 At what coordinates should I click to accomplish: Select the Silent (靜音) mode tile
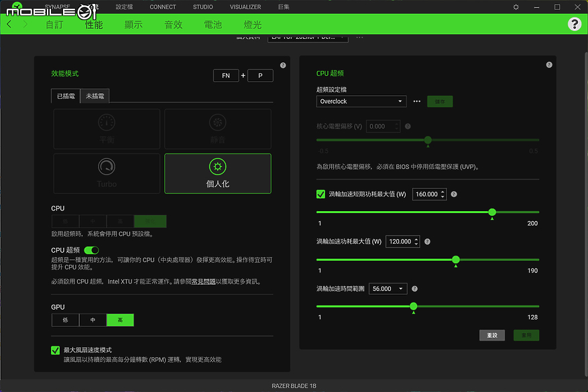click(218, 129)
